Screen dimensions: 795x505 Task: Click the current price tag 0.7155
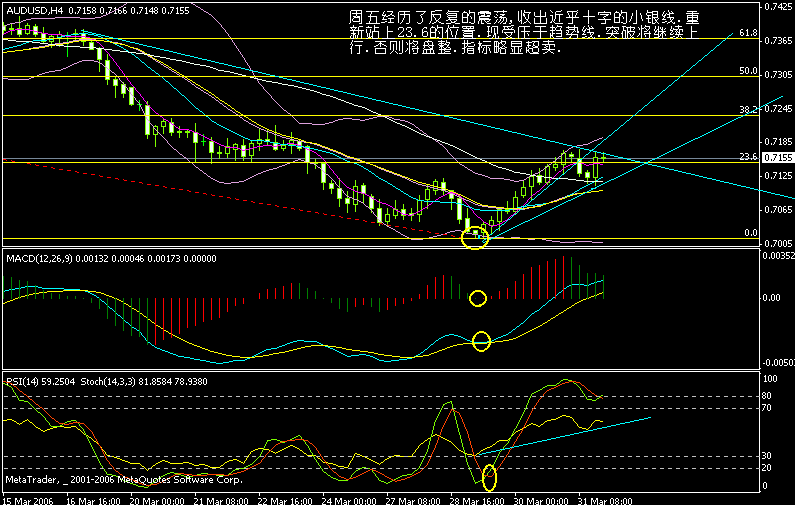click(x=776, y=157)
